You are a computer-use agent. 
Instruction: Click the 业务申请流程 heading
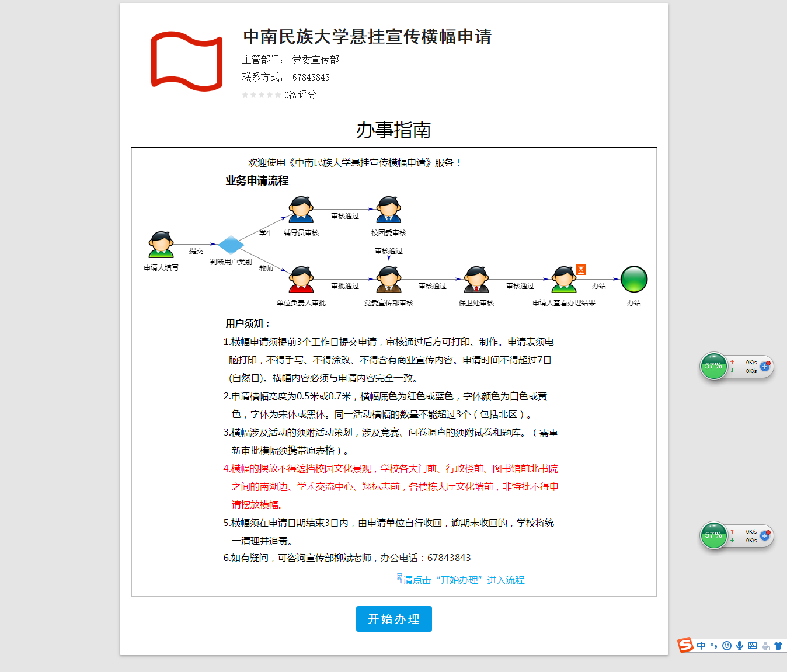pos(257,180)
